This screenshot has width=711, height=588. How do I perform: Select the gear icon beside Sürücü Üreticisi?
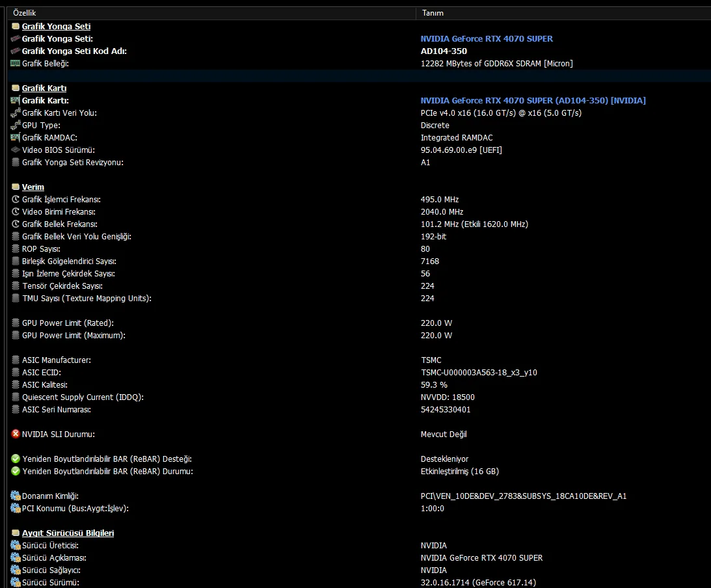click(16, 545)
